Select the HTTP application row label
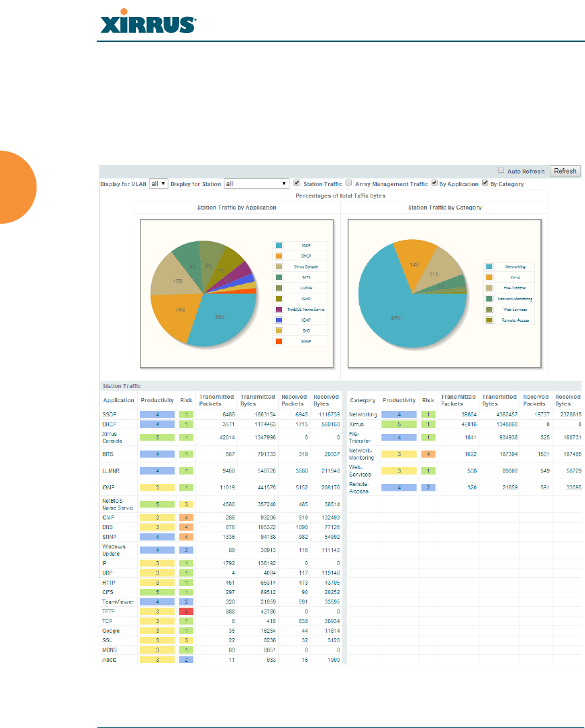This screenshot has height=728, width=585. point(109,583)
